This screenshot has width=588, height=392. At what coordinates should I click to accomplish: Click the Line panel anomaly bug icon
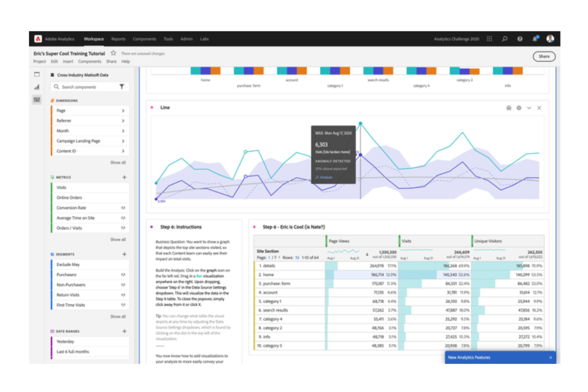tap(509, 108)
